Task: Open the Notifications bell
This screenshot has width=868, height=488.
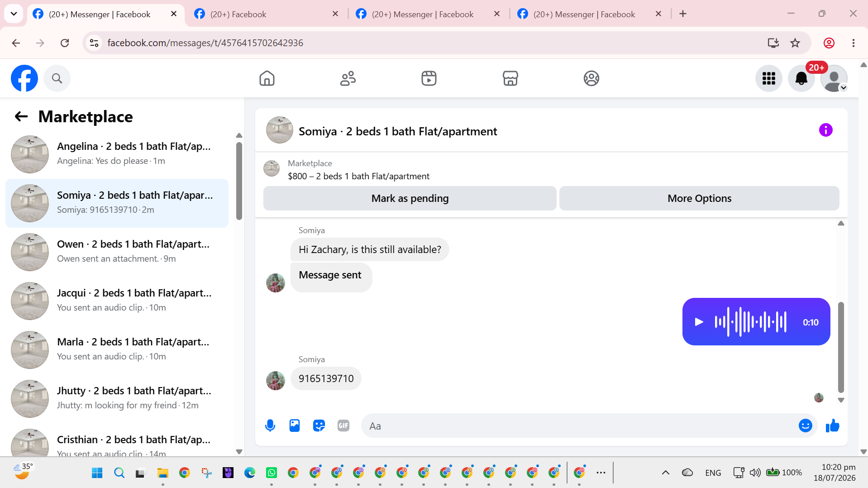Action: click(801, 78)
